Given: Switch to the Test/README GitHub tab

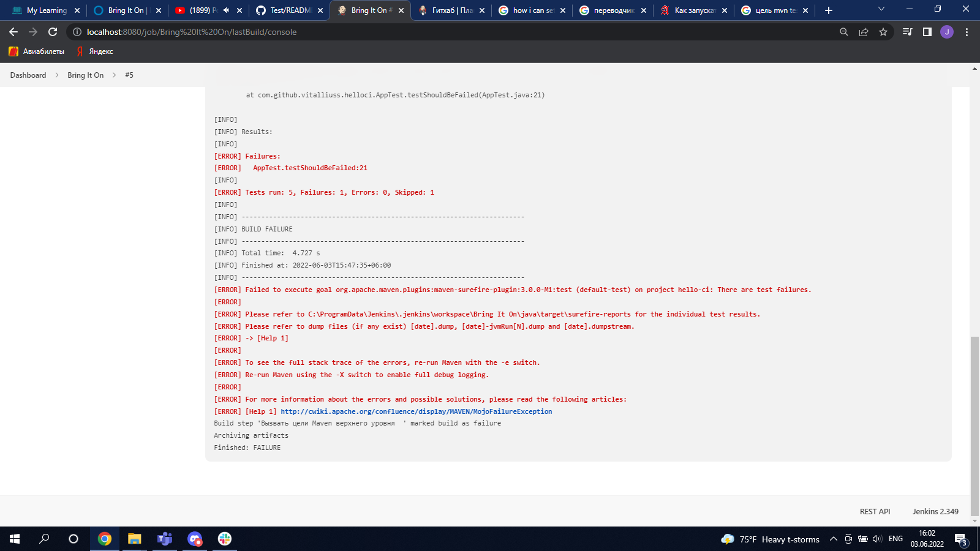Looking at the screenshot, I should 290,10.
